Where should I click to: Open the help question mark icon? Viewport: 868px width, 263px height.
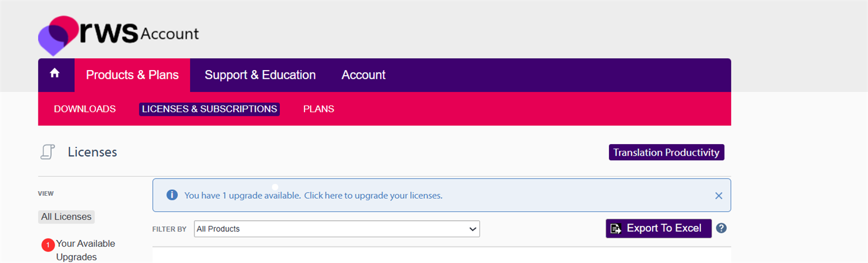click(x=722, y=228)
